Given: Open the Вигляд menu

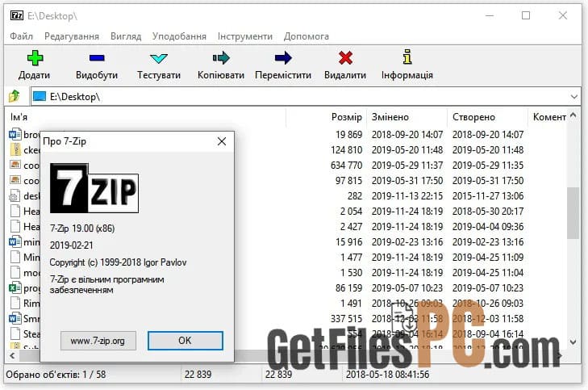Looking at the screenshot, I should (126, 36).
